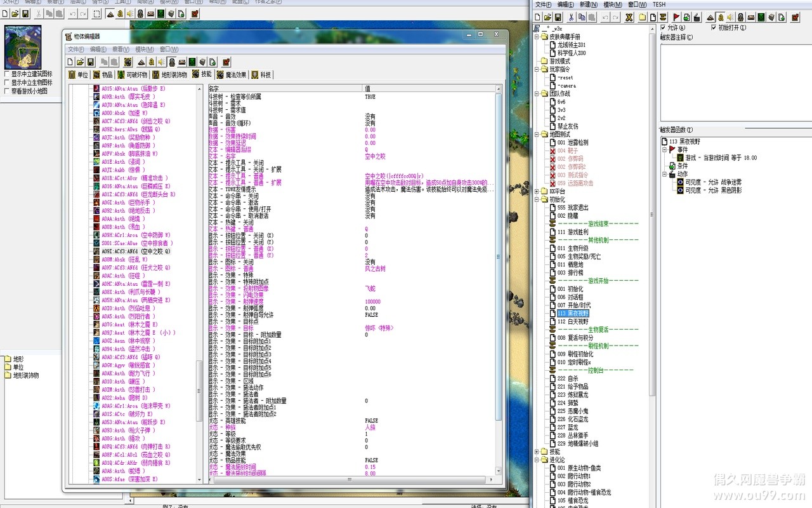Click the new category folder toolbar icon
Viewport: 812px width, 508px height.
coord(643,17)
